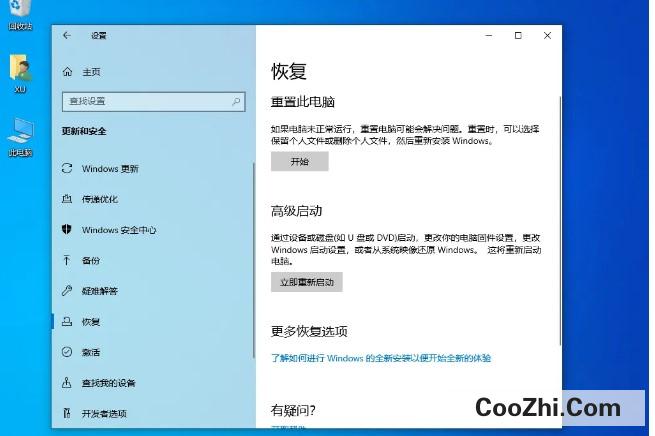Minimize the Settings window

click(489, 35)
